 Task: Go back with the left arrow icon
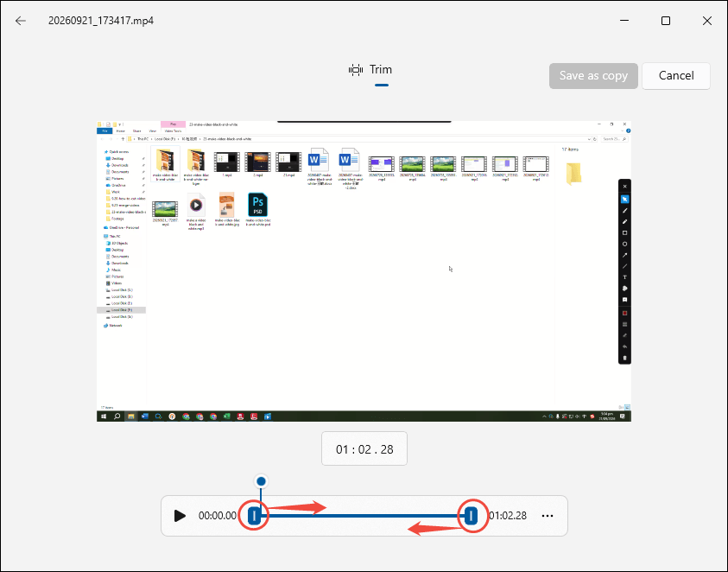tap(21, 21)
